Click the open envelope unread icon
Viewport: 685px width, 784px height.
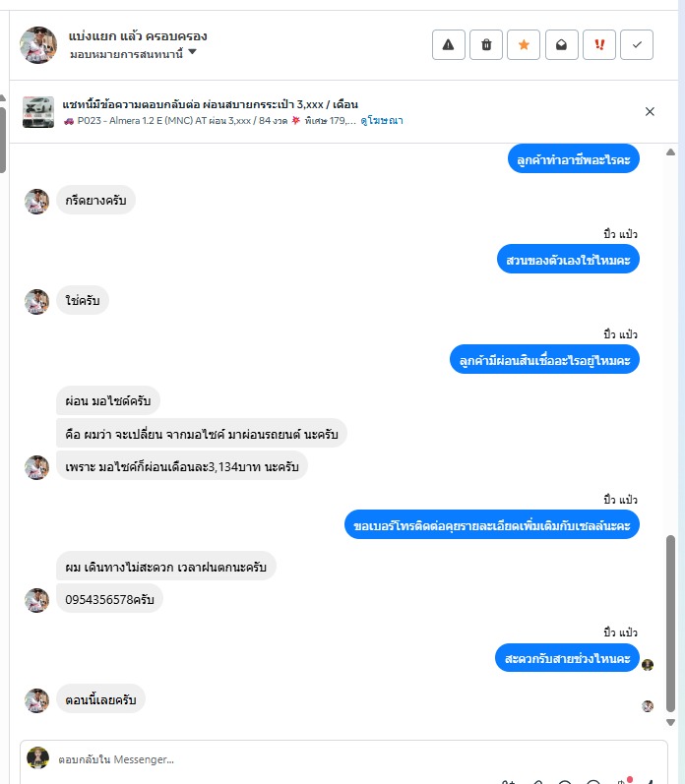tap(561, 45)
